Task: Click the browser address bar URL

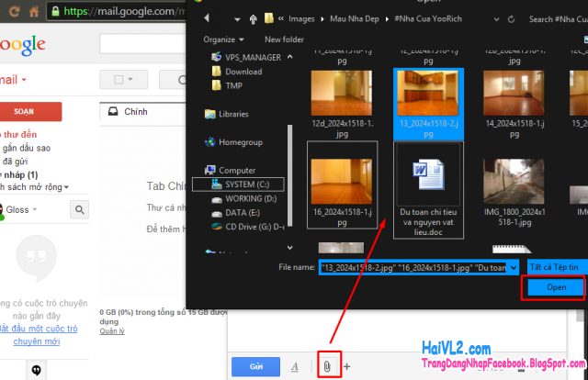Action: 125,11
